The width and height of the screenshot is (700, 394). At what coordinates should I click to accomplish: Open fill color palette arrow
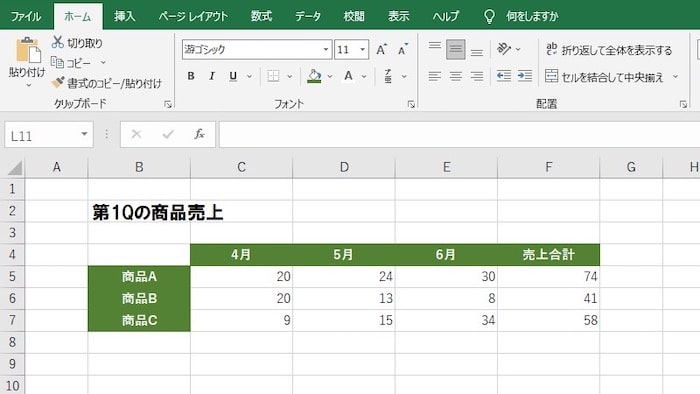point(329,76)
